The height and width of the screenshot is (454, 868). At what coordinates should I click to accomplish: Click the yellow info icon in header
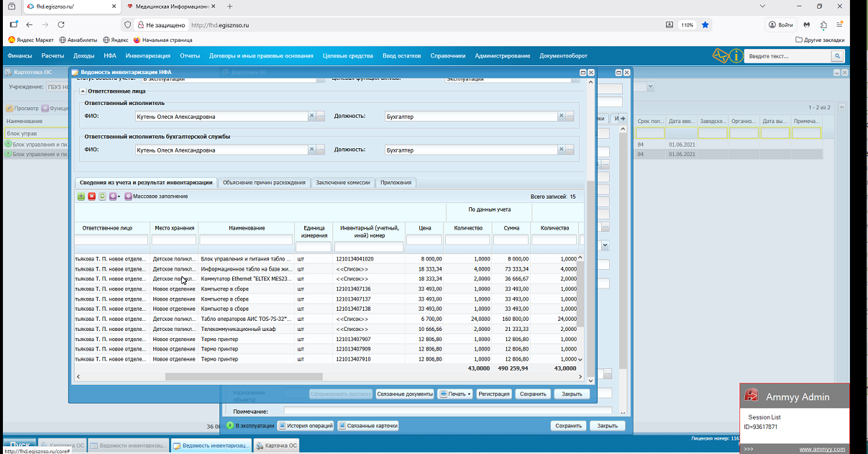click(x=736, y=56)
